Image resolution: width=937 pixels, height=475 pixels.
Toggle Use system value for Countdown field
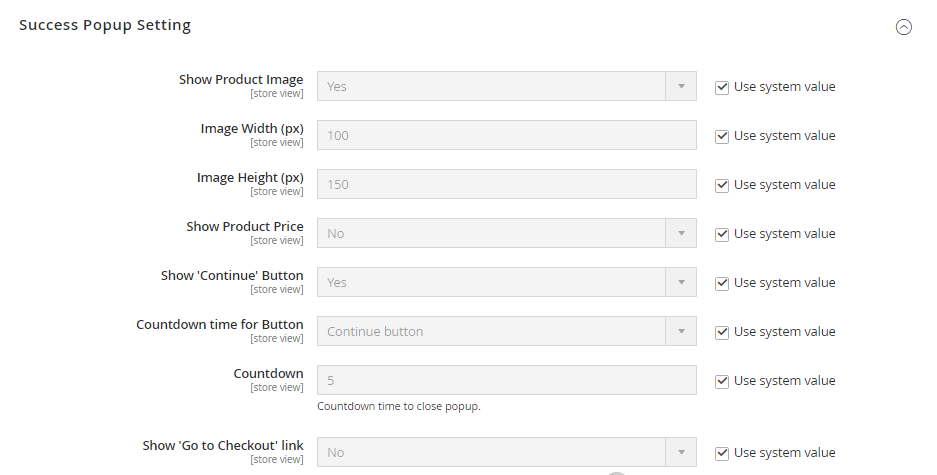(x=722, y=381)
